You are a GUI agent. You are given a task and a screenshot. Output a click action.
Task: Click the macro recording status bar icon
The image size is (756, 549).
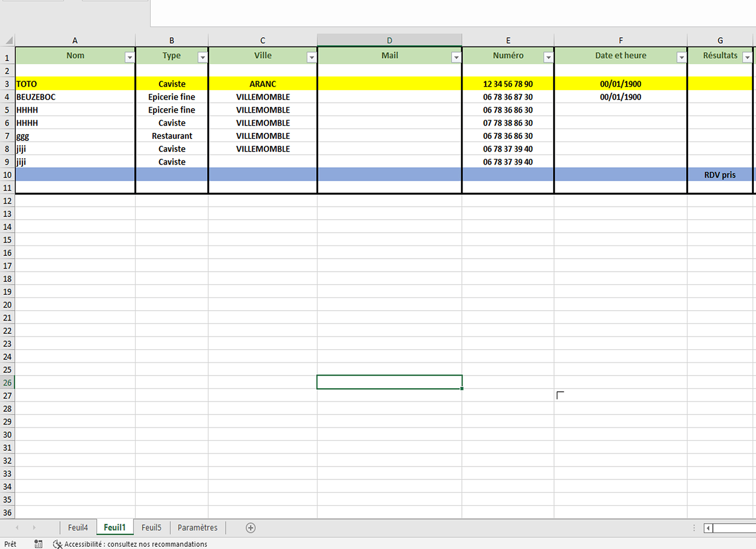38,544
